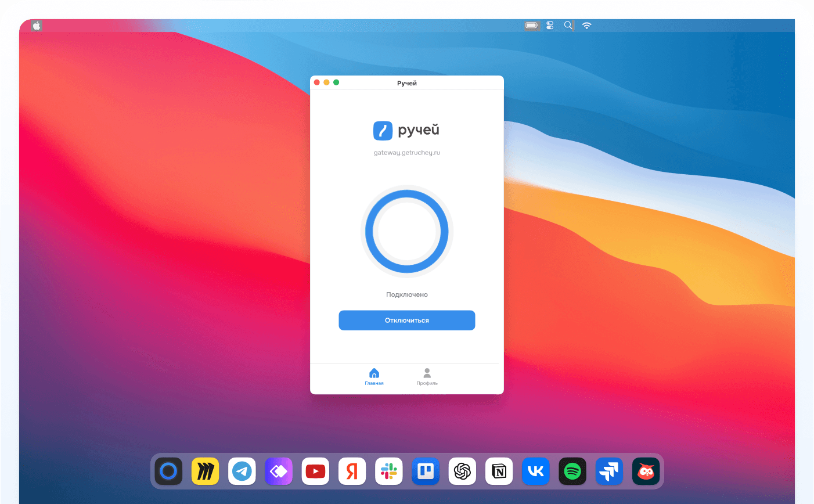Open Jira from the Dock

(x=609, y=471)
